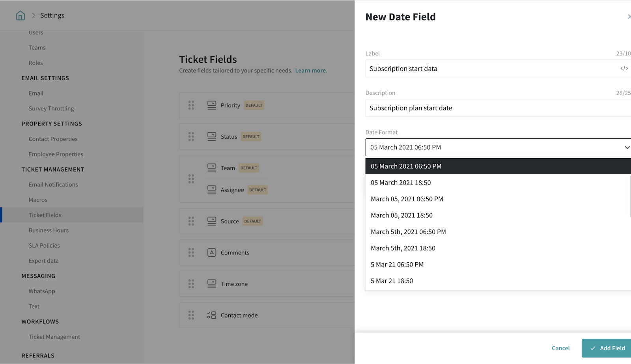
Task: Choose the 'March 5th, 2021 06:50 PM' format
Action: 408,232
